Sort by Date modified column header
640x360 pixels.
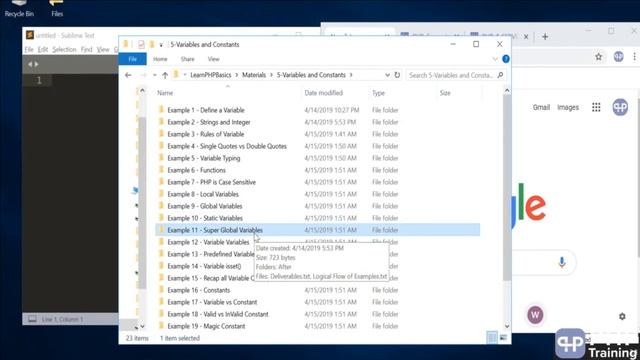tap(323, 93)
